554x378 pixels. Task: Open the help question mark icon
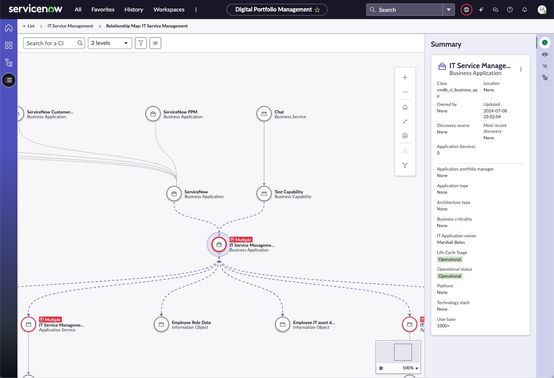510,10
